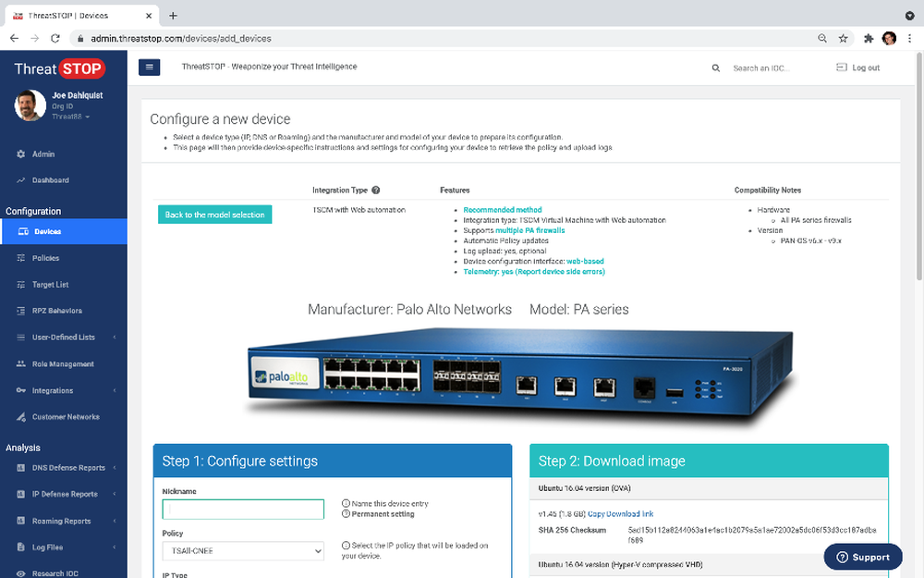Click the Recommended method link
924x578 pixels.
point(502,210)
